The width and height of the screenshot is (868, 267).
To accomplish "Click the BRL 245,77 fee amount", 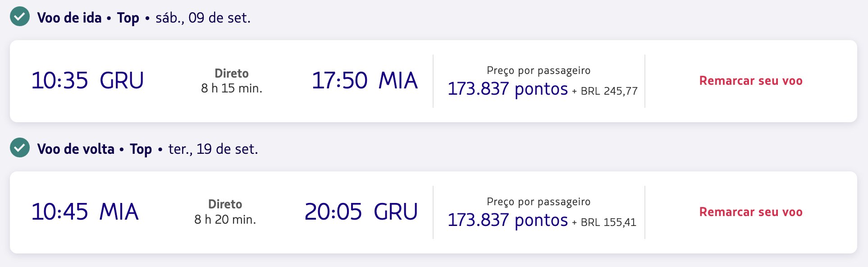I will 609,91.
